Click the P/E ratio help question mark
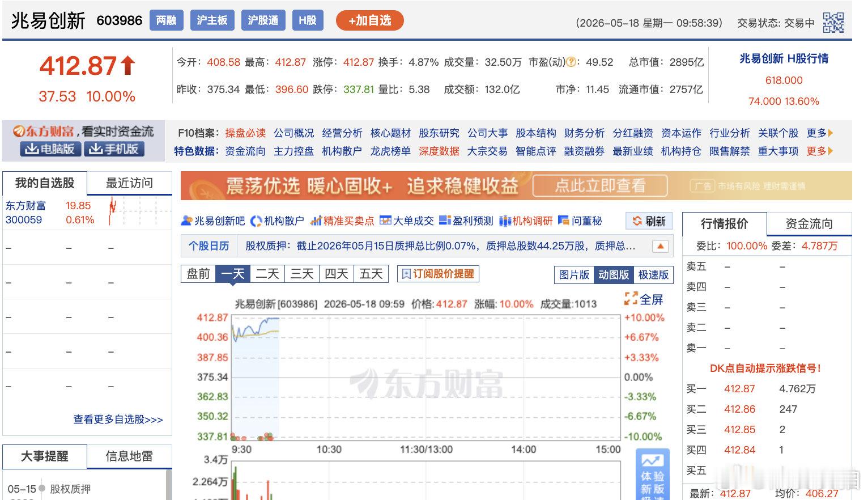868x500 pixels. [572, 62]
